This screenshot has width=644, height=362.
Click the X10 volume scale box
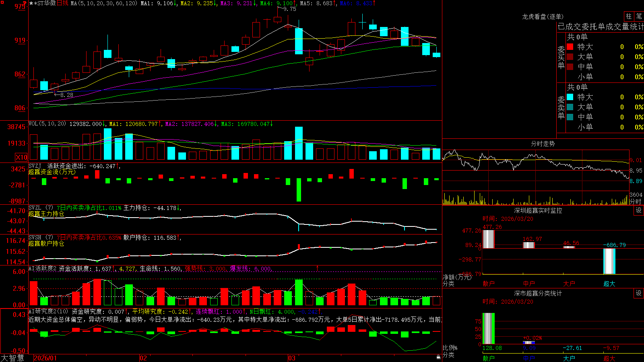tap(21, 157)
